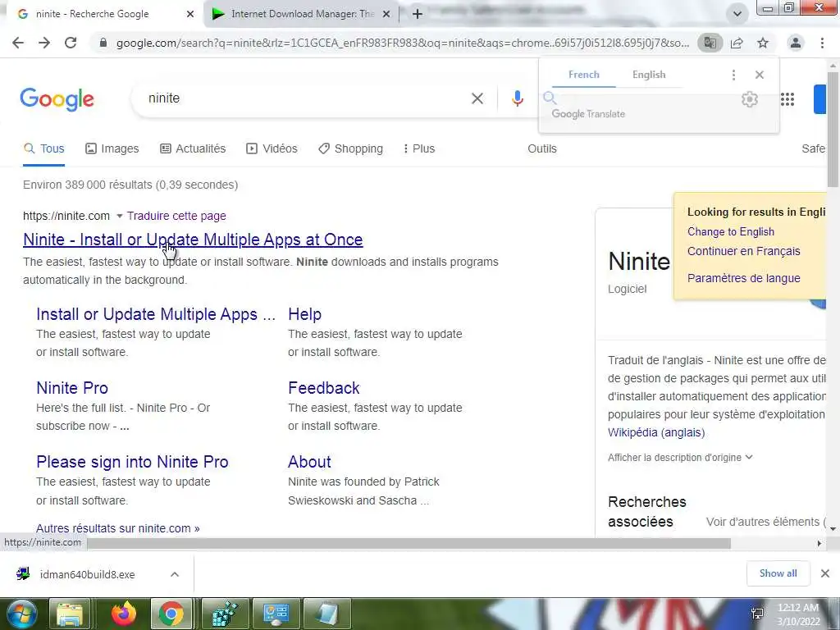The height and width of the screenshot is (630, 840).
Task: Open search settings gear icon
Action: point(750,99)
